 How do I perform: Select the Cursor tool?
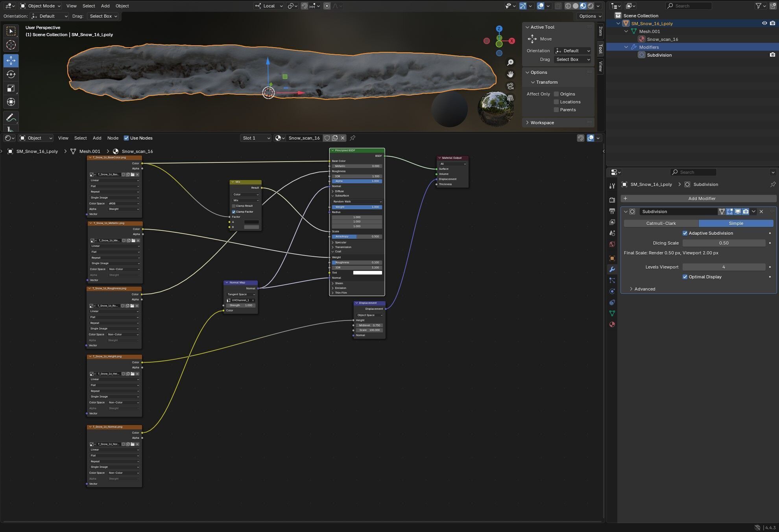[x=11, y=45]
